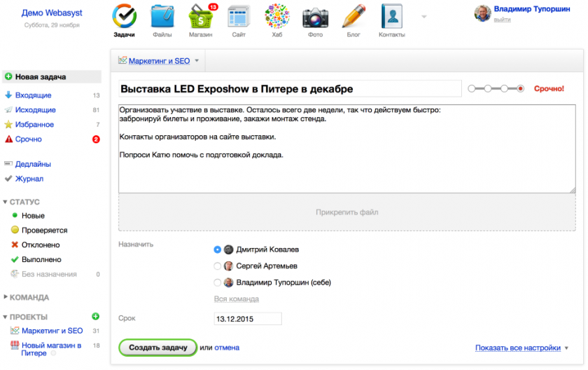Open the Blog pencil icon
This screenshot has width=588, height=370.
(353, 17)
